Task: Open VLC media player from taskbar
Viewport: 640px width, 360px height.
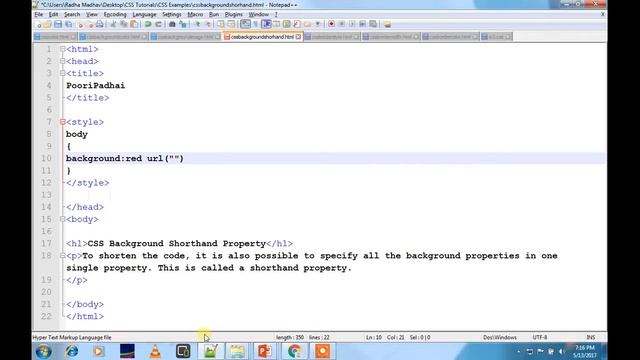Action: pyautogui.click(x=155, y=351)
